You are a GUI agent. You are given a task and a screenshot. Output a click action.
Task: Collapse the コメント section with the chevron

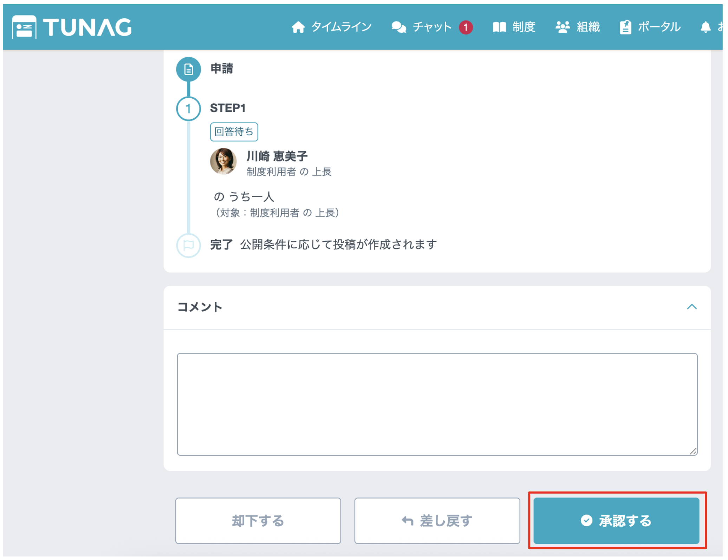691,307
